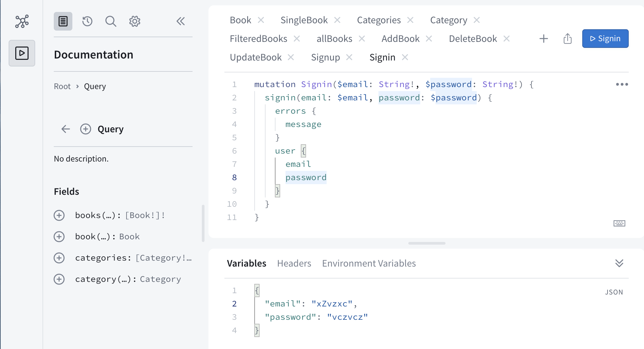The width and height of the screenshot is (644, 349).
Task: Add Query type via plus icon
Action: 86,129
